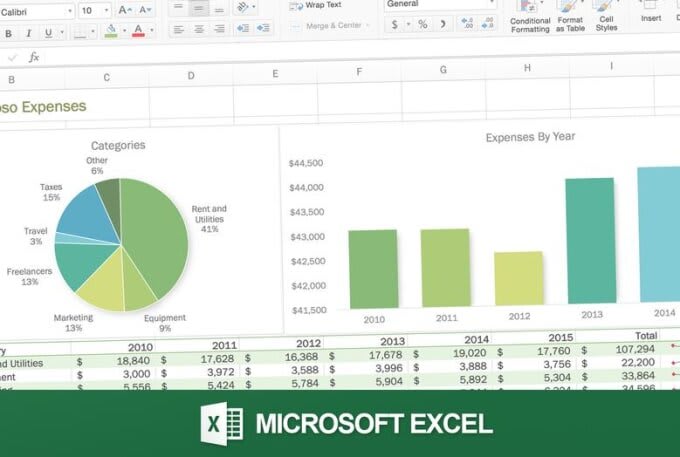The height and width of the screenshot is (457, 680).
Task: Open the borders dropdown arrow
Action: click(x=92, y=31)
